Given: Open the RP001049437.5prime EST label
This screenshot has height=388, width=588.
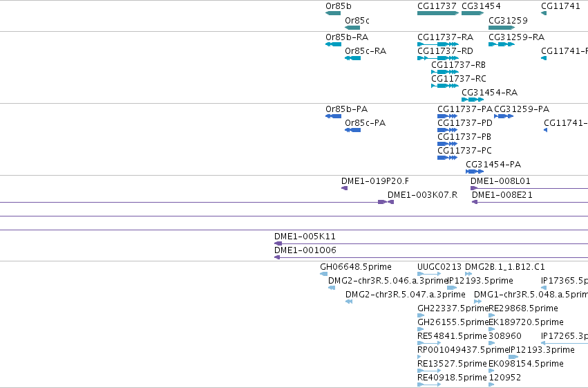Looking at the screenshot, I should click(x=463, y=350).
